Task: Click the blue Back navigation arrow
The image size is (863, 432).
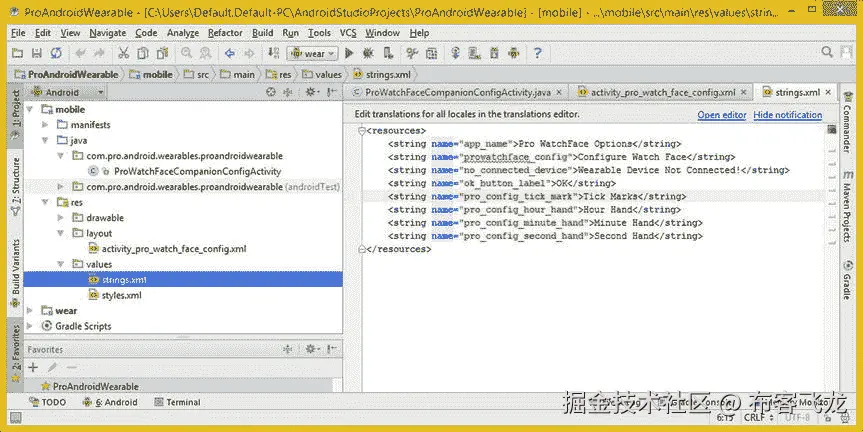Action: (230, 53)
